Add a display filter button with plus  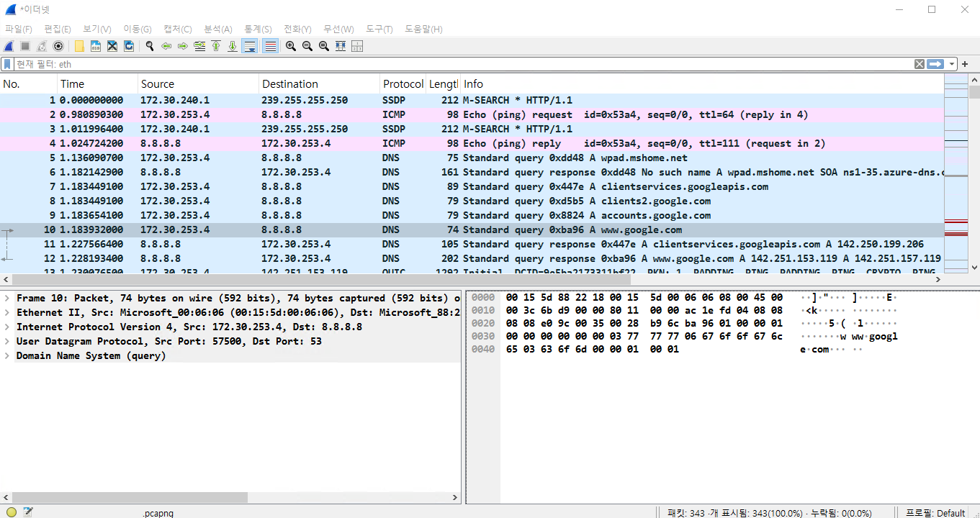coord(966,64)
